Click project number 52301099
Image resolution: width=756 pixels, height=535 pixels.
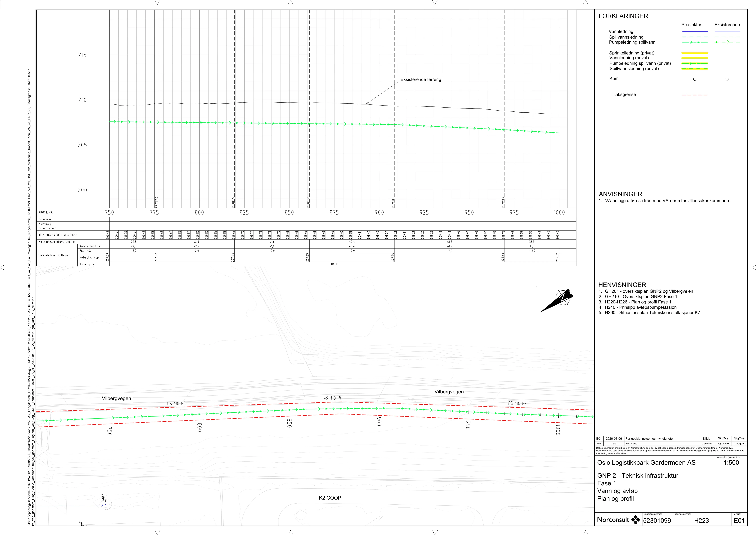[657, 521]
